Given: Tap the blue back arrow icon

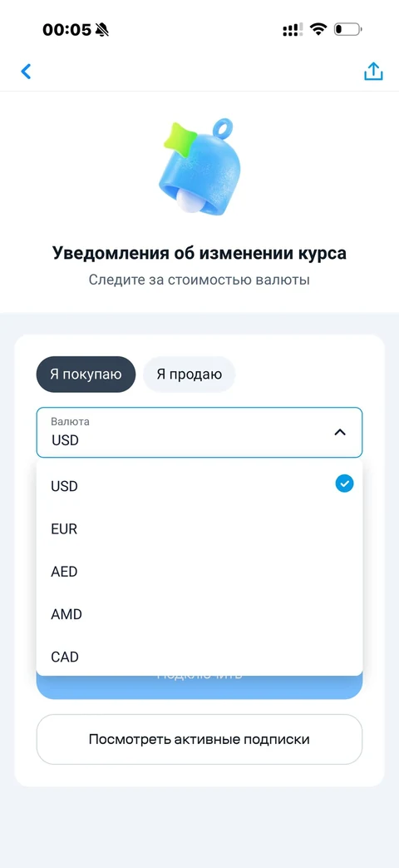Looking at the screenshot, I should point(26,72).
